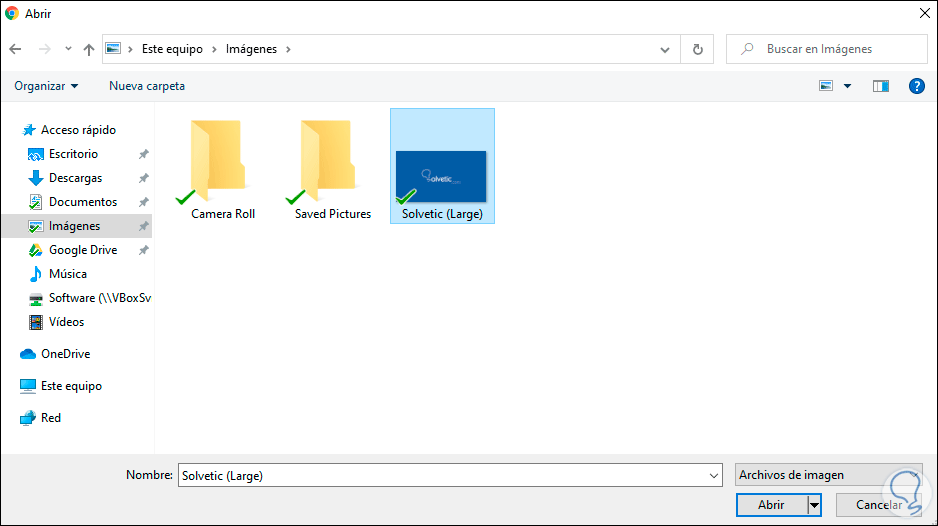938x526 pixels.
Task: Close the Abrir dialog window
Action: (x=924, y=13)
